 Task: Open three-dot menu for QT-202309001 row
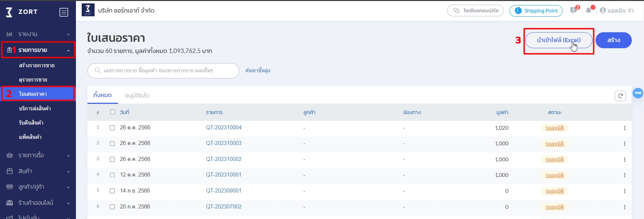624,191
